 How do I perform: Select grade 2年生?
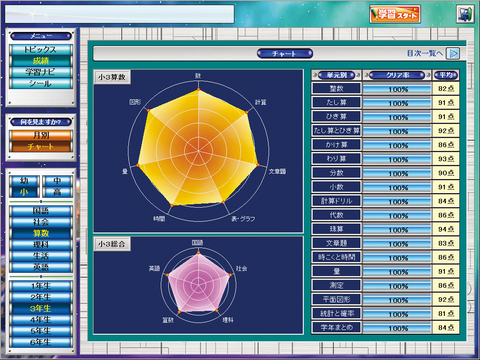41,297
